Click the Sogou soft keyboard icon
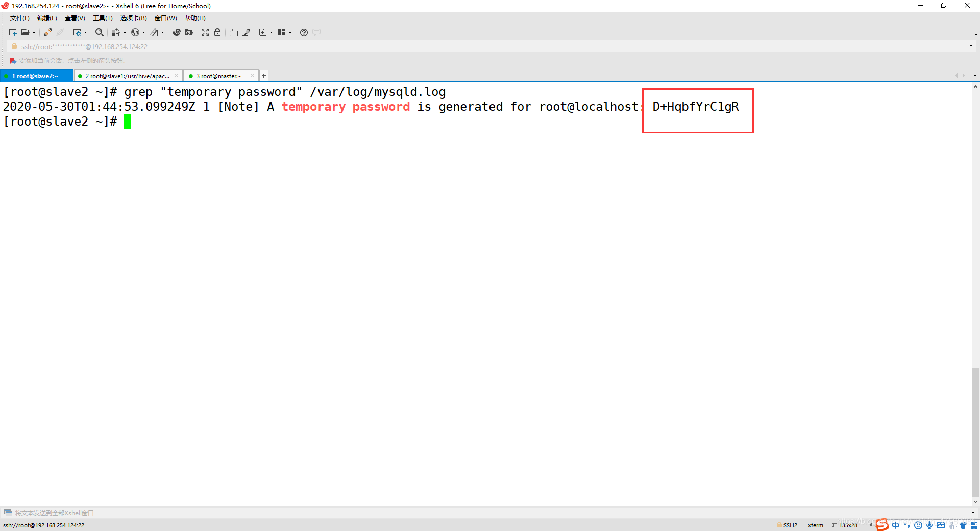 [x=941, y=525]
